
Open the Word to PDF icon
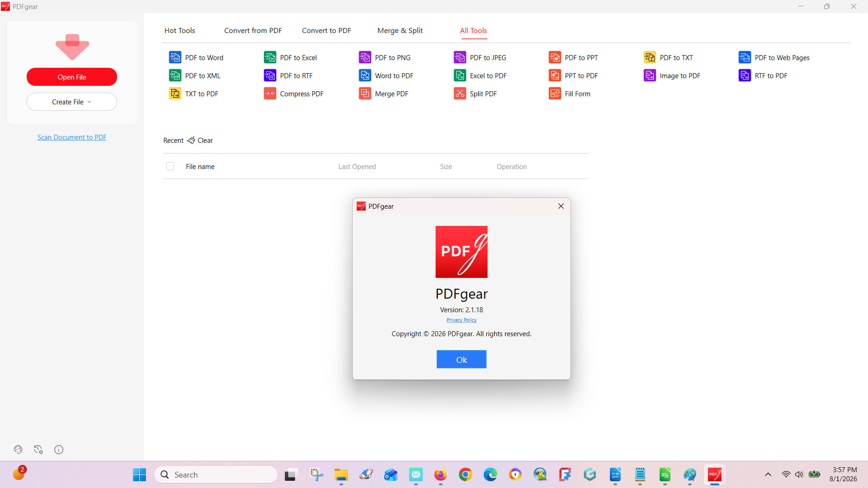(365, 75)
